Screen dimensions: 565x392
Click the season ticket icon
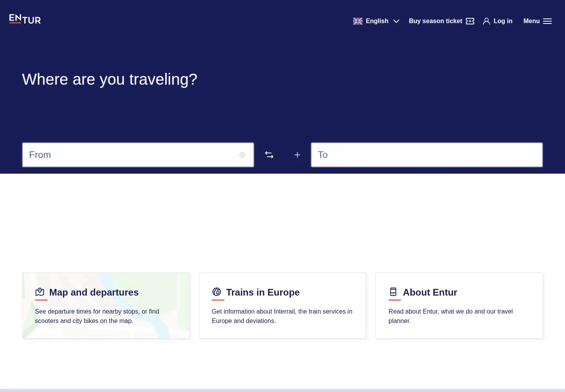[470, 21]
